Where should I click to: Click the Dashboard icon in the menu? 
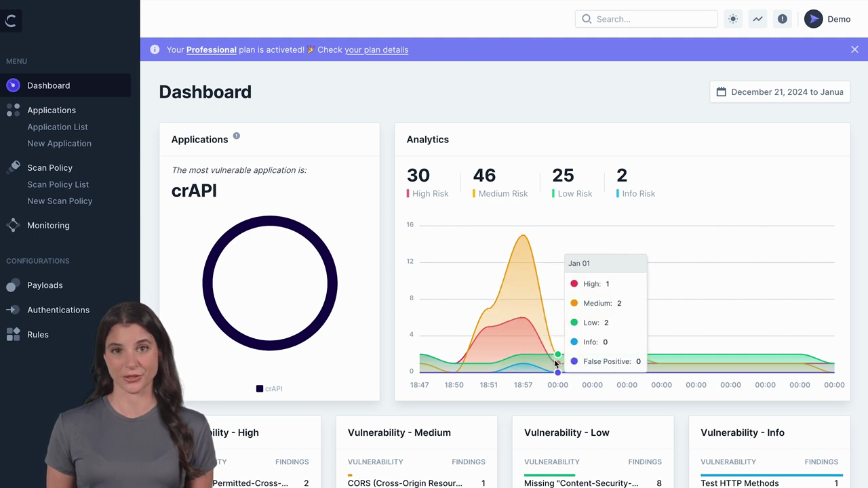click(x=13, y=85)
